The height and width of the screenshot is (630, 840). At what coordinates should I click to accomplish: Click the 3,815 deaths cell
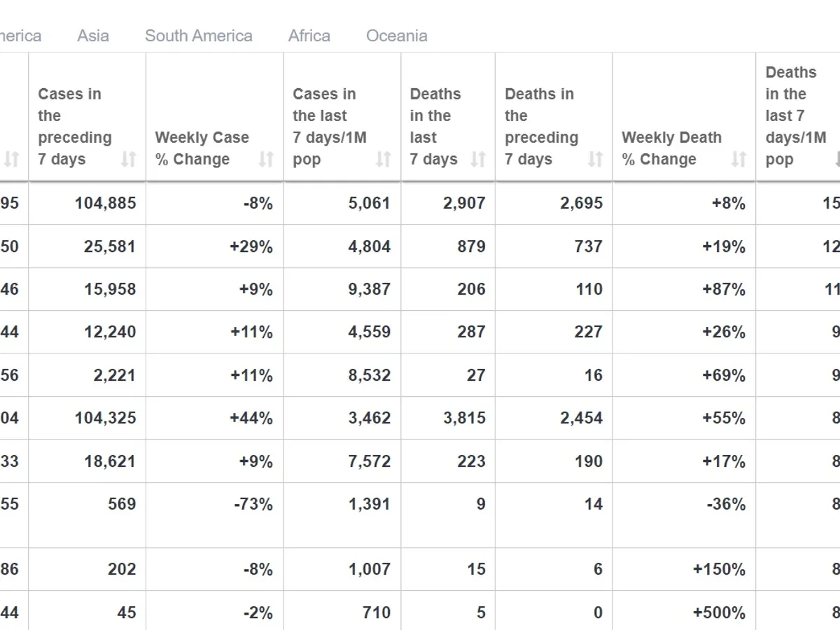pos(464,418)
